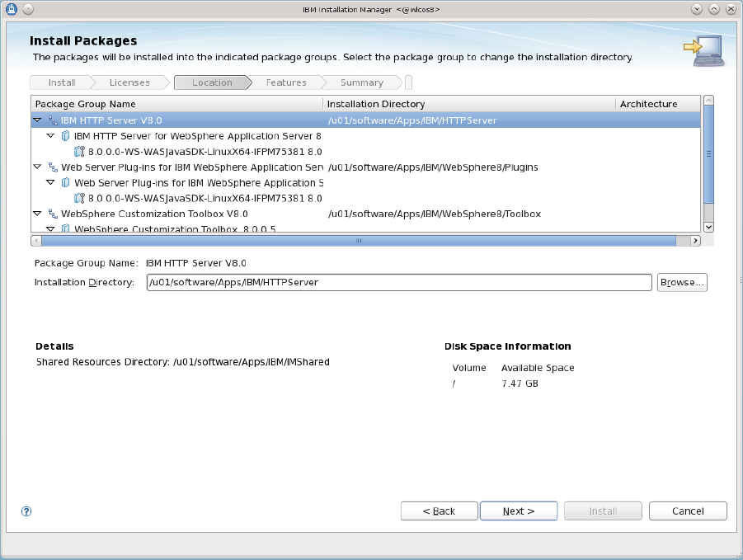This screenshot has height=560, width=743.
Task: Click the 7.47 GB available space value
Action: 520,384
